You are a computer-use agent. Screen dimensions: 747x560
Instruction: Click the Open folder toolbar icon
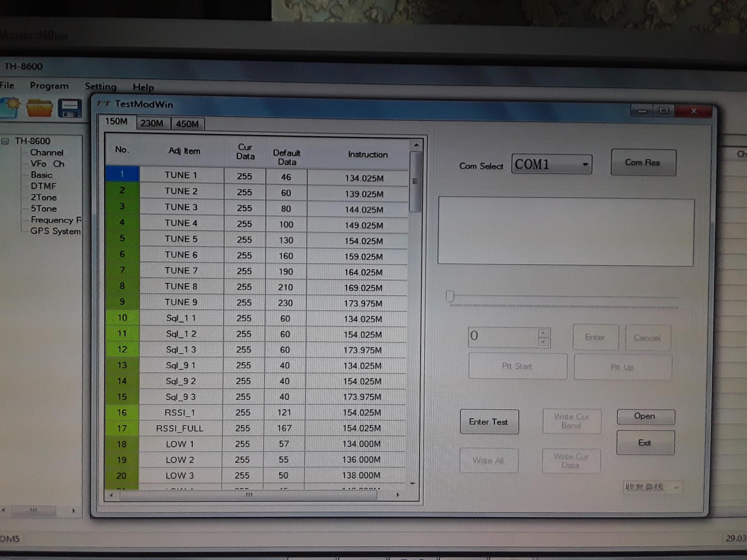pyautogui.click(x=39, y=108)
